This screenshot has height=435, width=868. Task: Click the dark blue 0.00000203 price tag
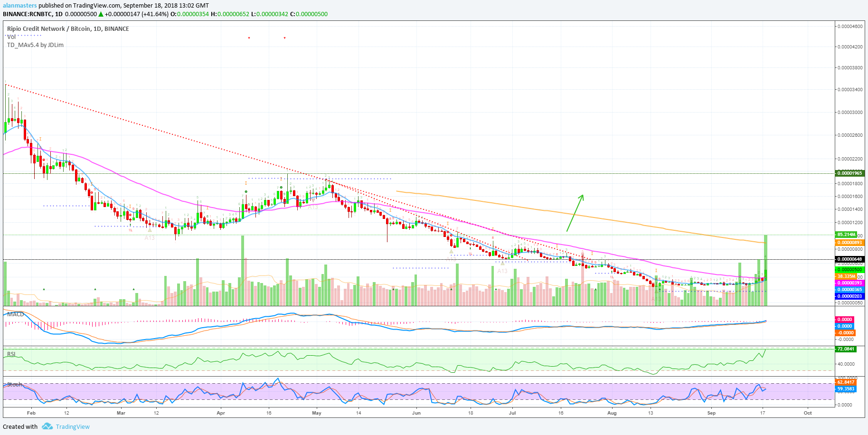(x=849, y=296)
